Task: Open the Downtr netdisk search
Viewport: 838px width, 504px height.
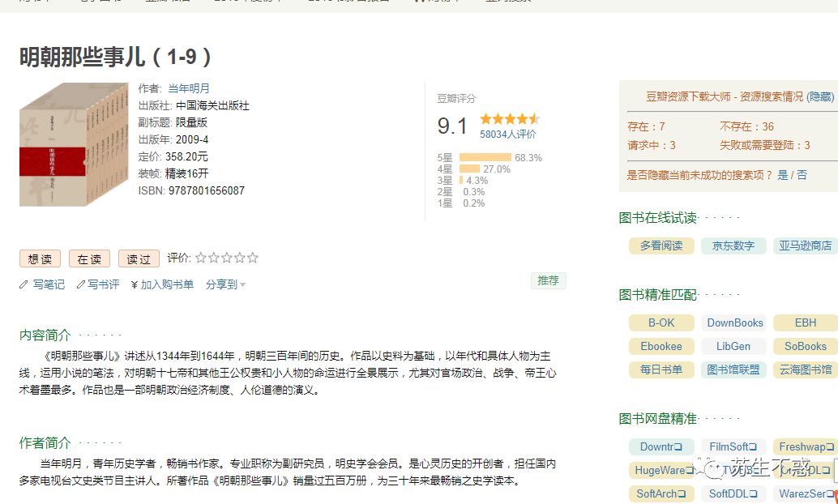Action: click(661, 446)
